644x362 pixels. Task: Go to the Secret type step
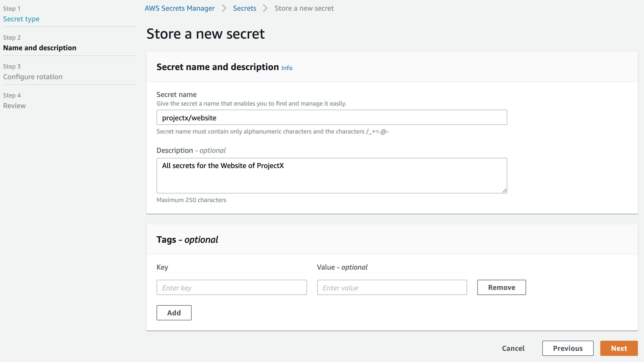click(x=21, y=19)
